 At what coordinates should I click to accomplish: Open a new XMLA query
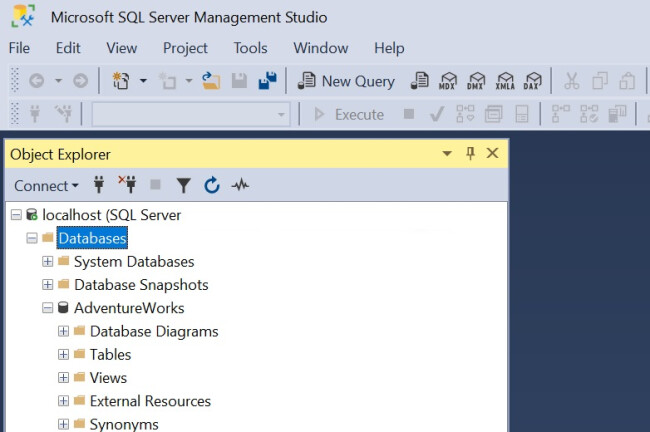(x=505, y=80)
